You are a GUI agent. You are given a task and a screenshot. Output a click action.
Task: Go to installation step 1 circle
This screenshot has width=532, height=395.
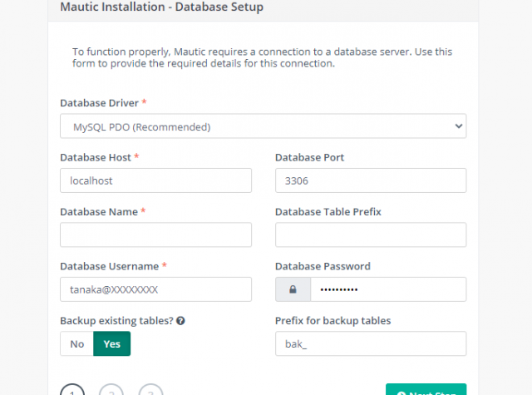point(72,392)
